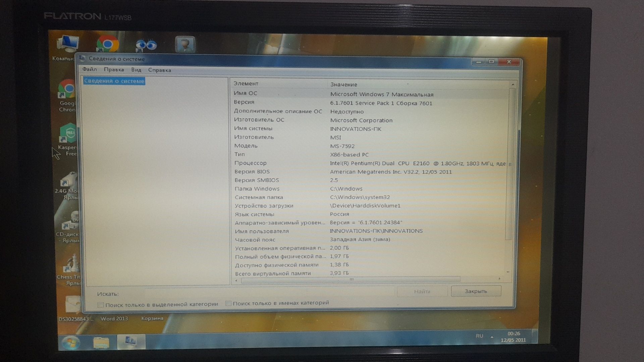This screenshot has height=362, width=644.
Task: Open Корзина on the desktop
Action: click(x=152, y=318)
